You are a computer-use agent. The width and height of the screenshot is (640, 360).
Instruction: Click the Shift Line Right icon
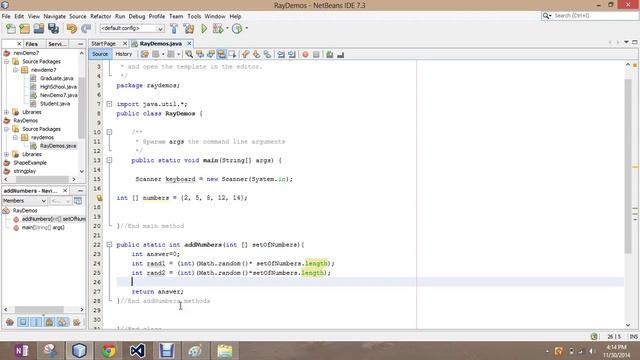pos(292,54)
